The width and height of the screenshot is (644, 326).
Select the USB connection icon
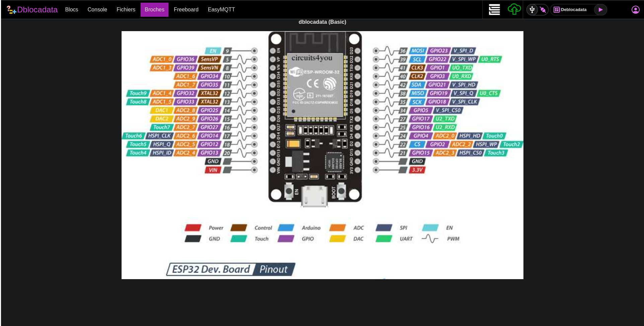532,10
